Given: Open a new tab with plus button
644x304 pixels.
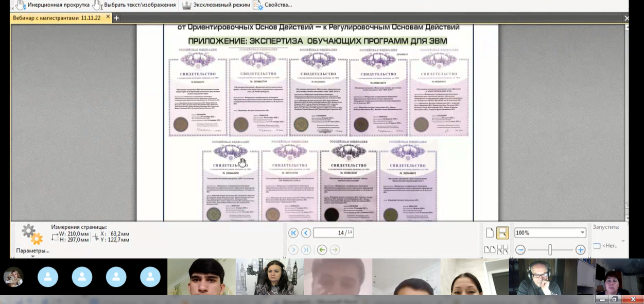Looking at the screenshot, I should 116,18.
